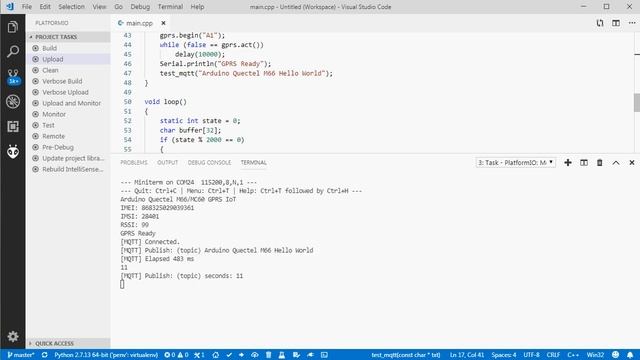The height and width of the screenshot is (360, 640).
Task: Click Ln 17, Col 41 in status bar
Action: [467, 355]
